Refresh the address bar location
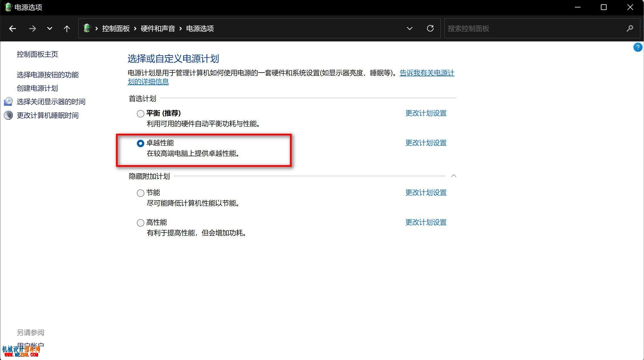 pyautogui.click(x=430, y=28)
